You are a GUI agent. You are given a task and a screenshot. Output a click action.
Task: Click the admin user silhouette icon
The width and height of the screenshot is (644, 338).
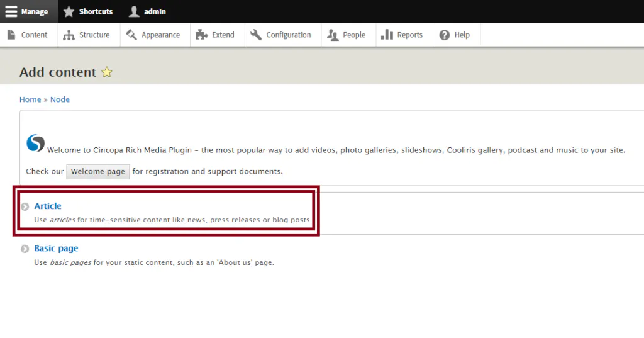(134, 11)
